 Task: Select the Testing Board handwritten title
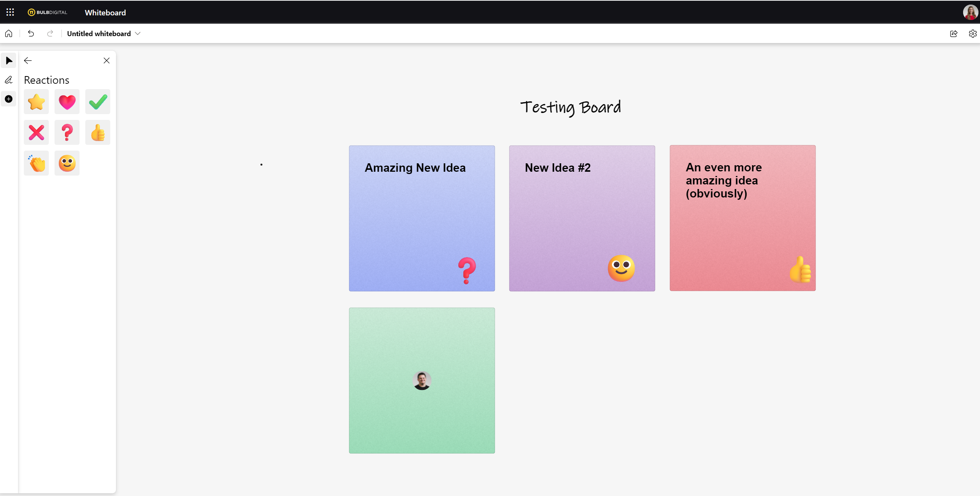[570, 108]
